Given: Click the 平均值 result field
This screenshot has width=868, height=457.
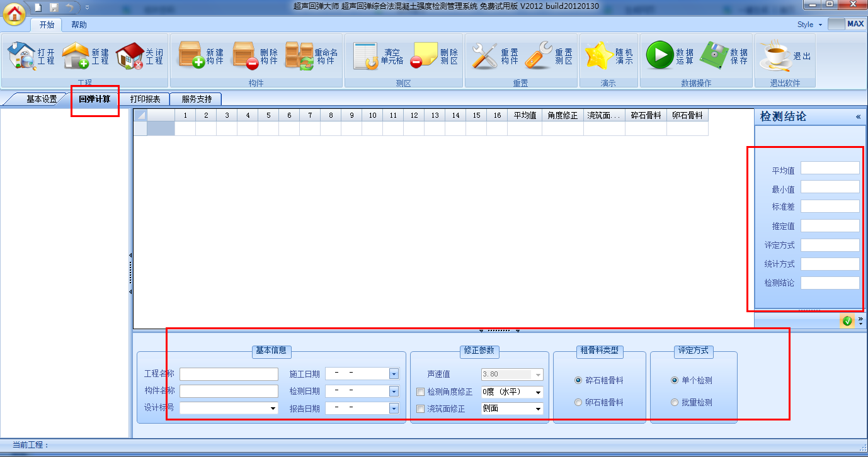Looking at the screenshot, I should tap(830, 168).
